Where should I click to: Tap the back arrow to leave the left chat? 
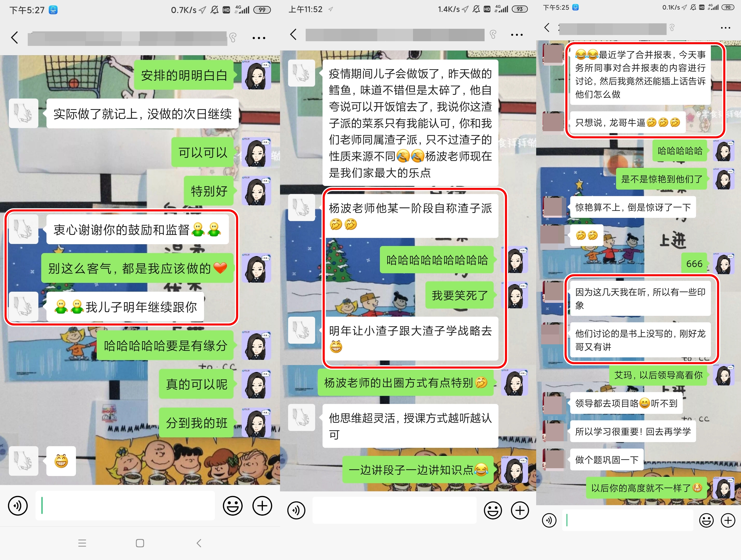[15, 38]
